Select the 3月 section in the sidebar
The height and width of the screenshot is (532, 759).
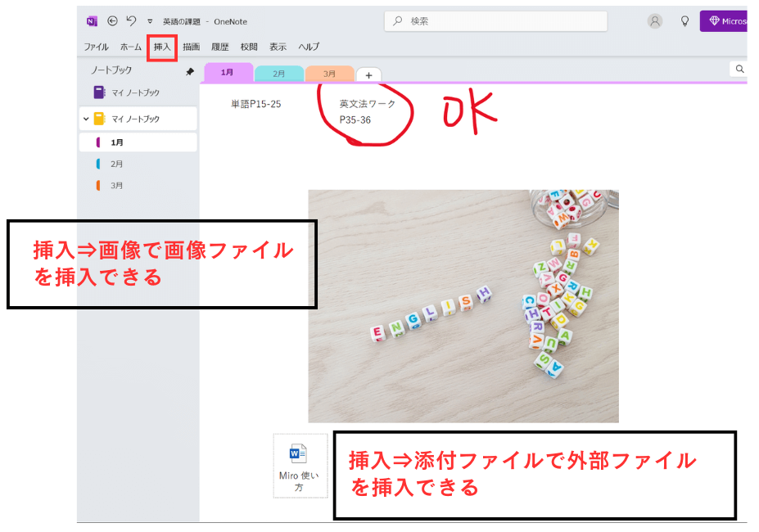117,186
